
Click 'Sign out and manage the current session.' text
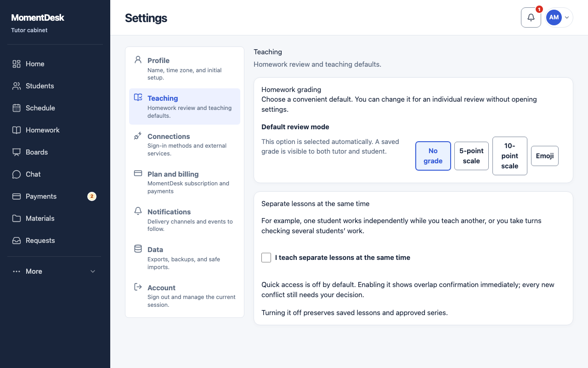point(192,301)
